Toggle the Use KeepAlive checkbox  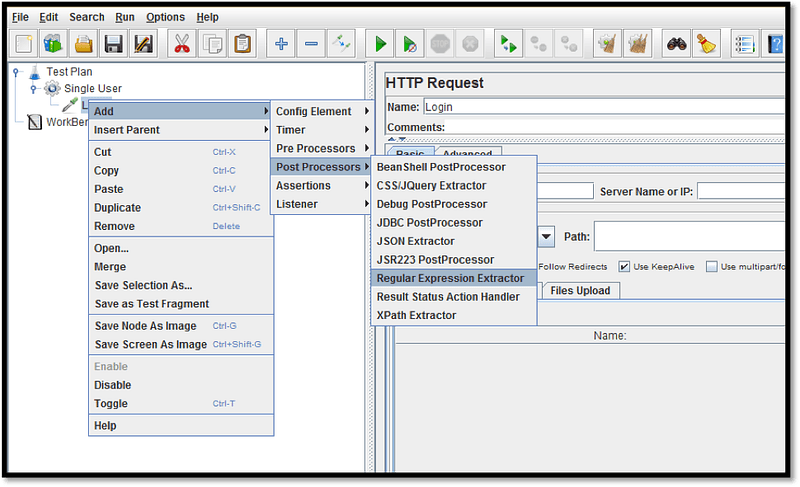tap(625, 267)
